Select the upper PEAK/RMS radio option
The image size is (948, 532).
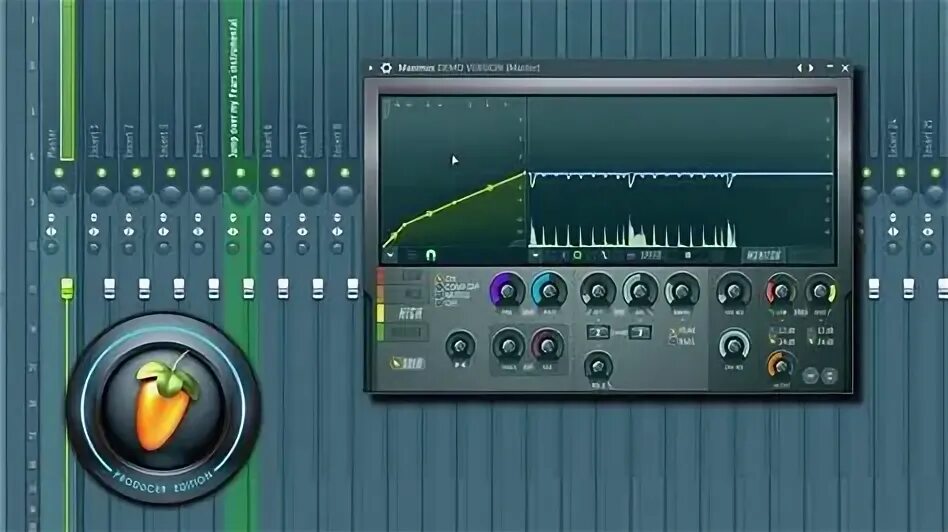[682, 331]
